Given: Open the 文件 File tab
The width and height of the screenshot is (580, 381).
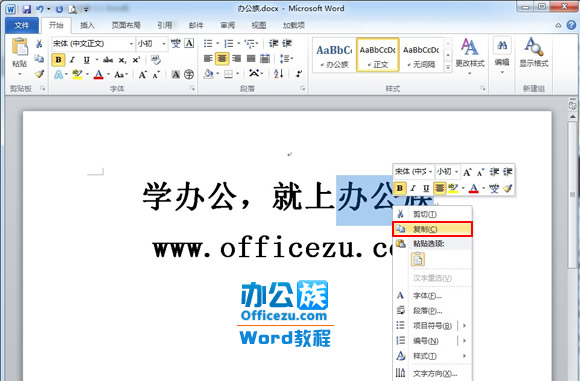Looking at the screenshot, I should (x=22, y=26).
